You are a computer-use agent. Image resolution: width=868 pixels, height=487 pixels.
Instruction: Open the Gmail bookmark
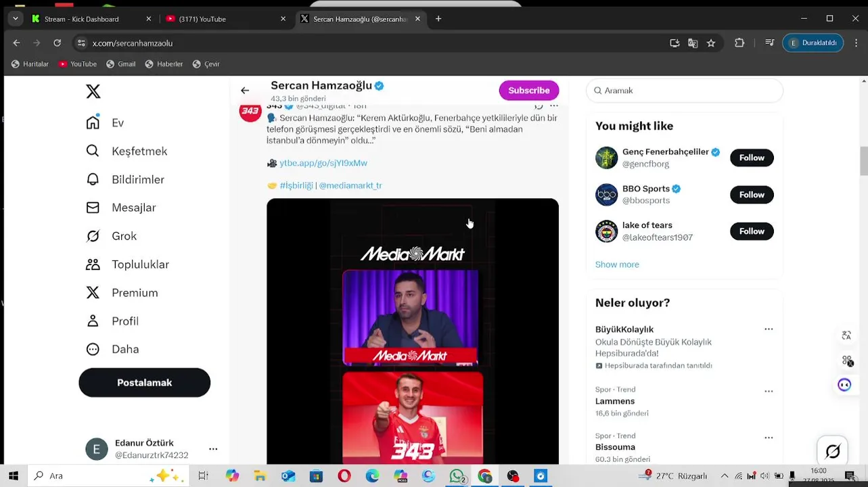click(120, 64)
